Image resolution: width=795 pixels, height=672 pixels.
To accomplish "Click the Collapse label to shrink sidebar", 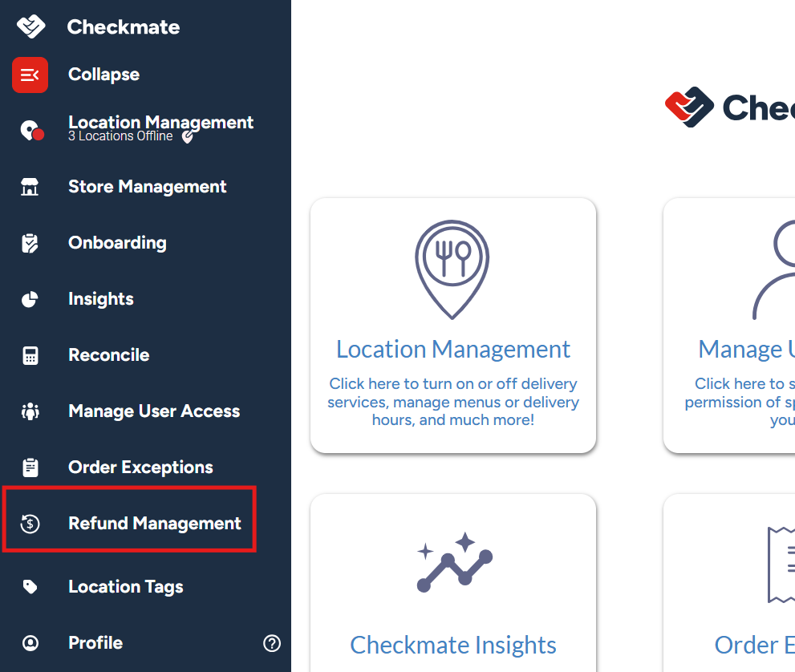I will click(104, 75).
